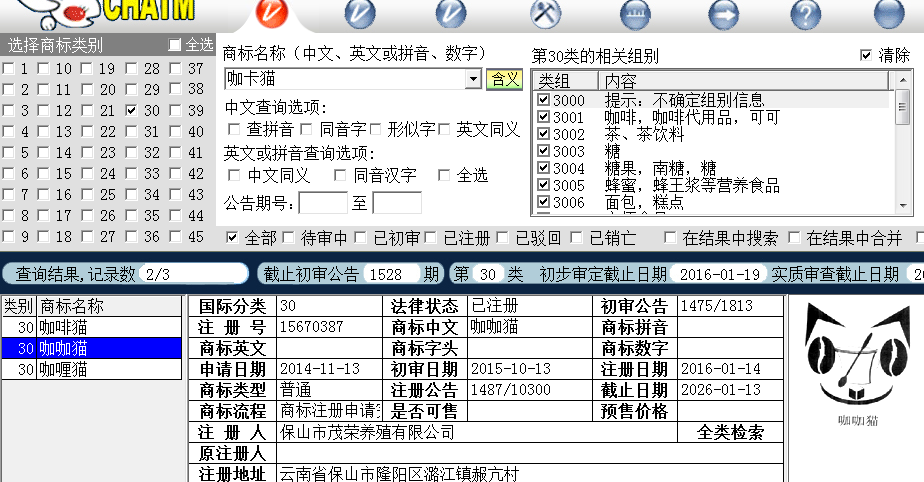Image resolution: width=924 pixels, height=482 pixels.
Task: Check trademark class 29 checkbox
Action: coord(131,89)
